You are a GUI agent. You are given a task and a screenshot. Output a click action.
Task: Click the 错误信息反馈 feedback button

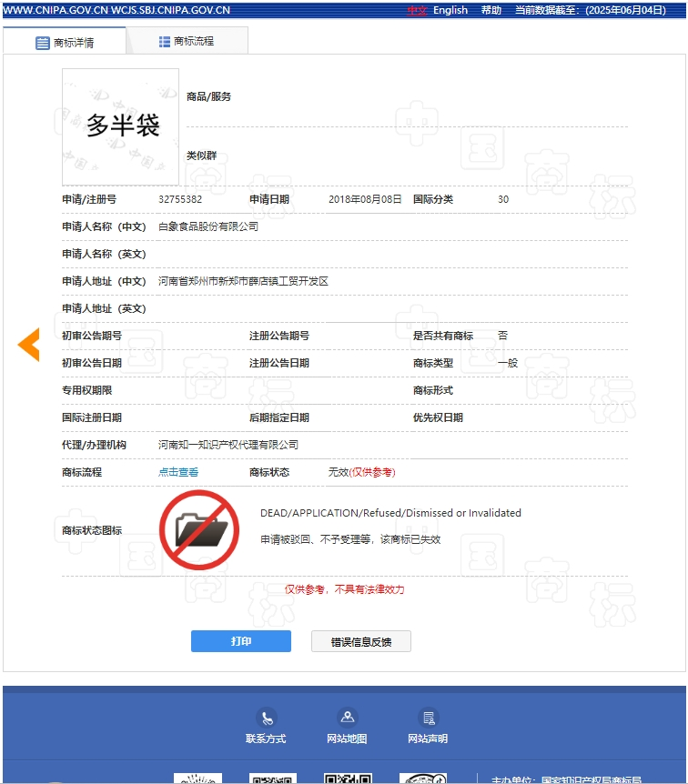361,641
